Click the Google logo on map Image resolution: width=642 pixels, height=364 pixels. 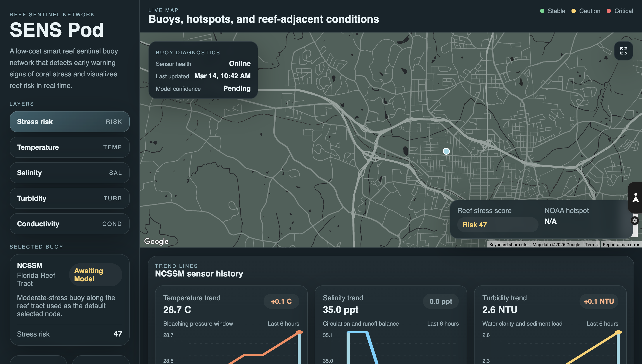click(156, 241)
